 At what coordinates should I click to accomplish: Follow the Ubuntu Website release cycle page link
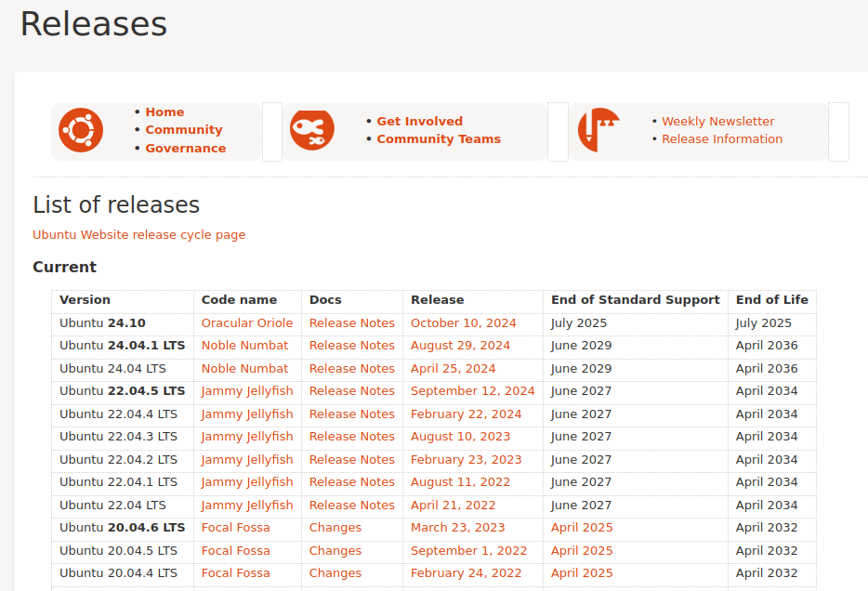coord(139,234)
